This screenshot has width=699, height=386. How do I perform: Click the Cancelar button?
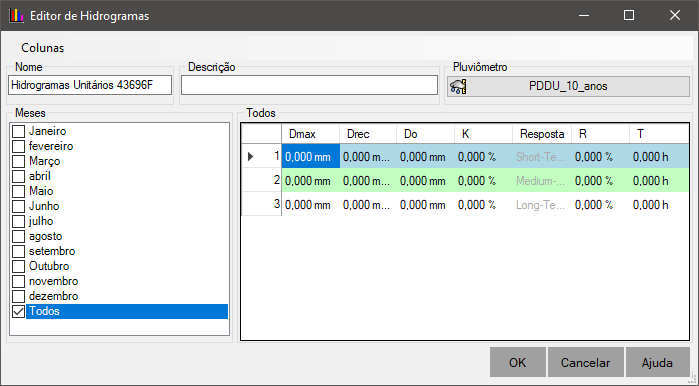point(585,362)
